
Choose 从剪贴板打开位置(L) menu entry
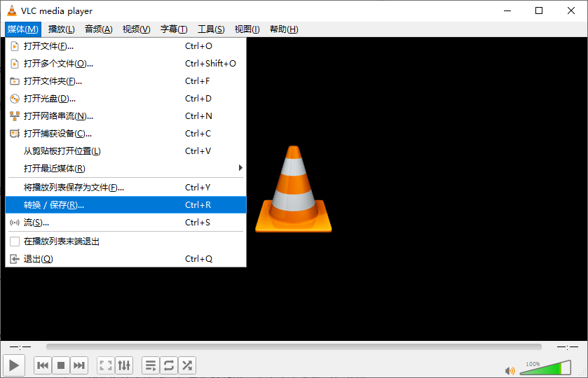pyautogui.click(x=125, y=151)
